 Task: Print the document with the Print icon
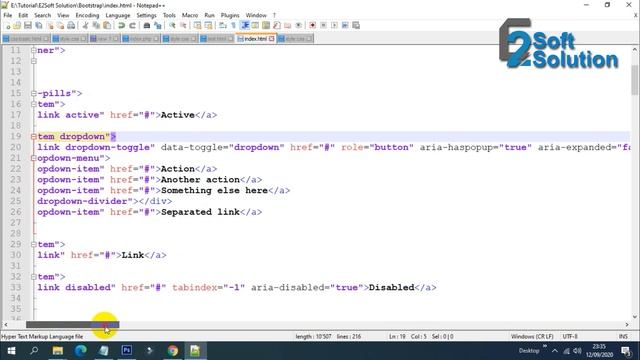71,25
